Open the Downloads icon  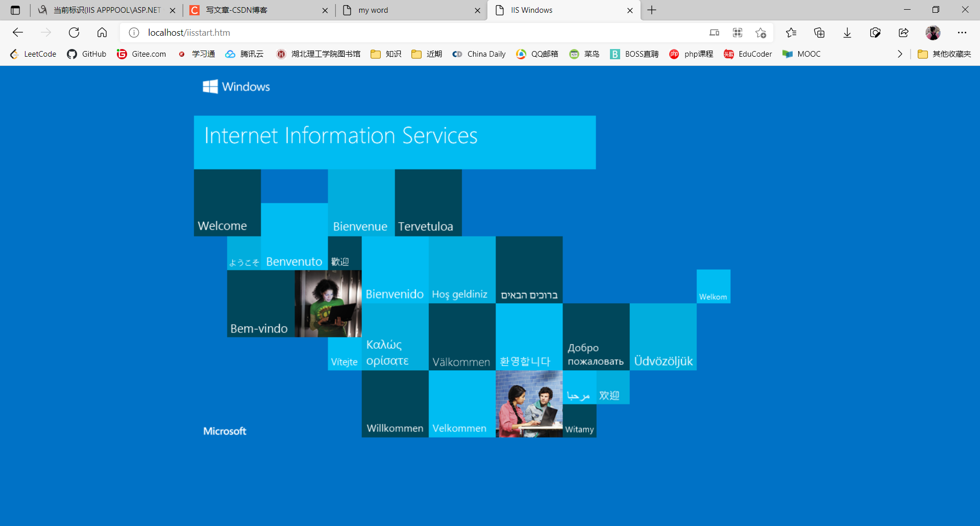tap(847, 32)
